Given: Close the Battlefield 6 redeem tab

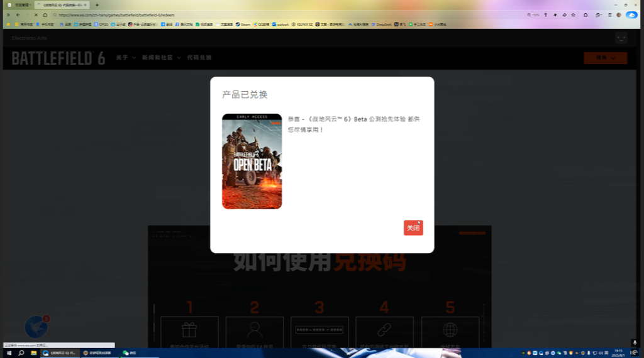Looking at the screenshot, I should tap(85, 5).
